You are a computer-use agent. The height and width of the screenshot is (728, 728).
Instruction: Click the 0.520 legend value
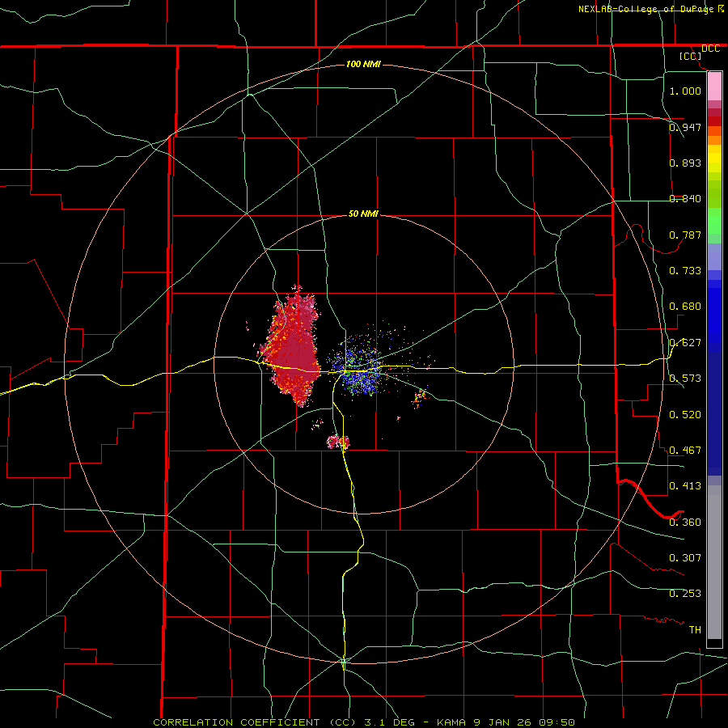pos(685,415)
